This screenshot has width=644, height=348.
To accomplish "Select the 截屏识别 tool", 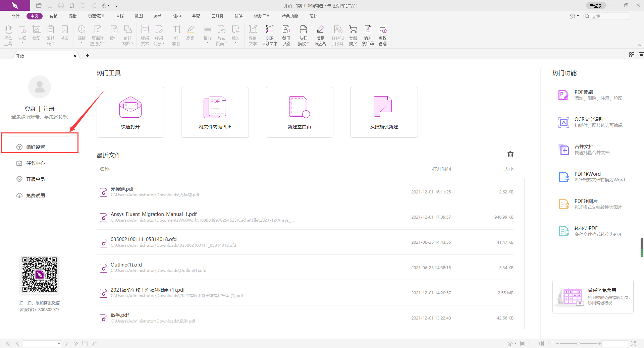I will tap(286, 35).
